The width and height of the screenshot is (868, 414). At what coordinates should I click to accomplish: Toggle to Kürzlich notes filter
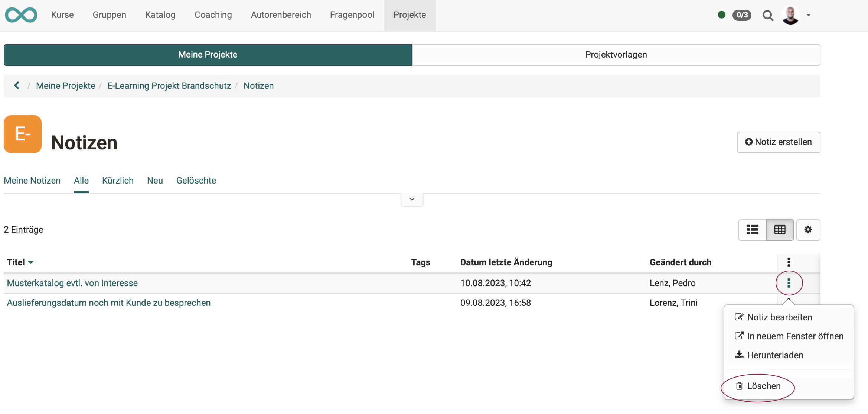coord(117,180)
